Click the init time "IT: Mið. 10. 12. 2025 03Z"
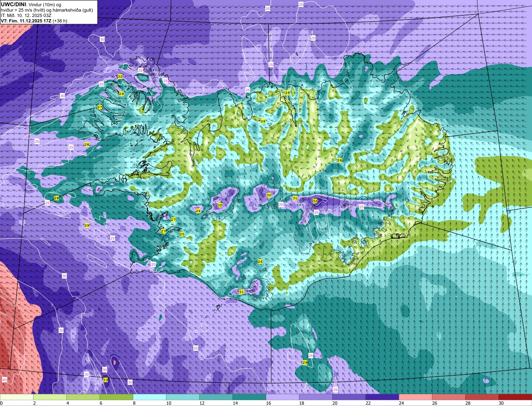The height and width of the screenshot is (406, 532). point(26,15)
